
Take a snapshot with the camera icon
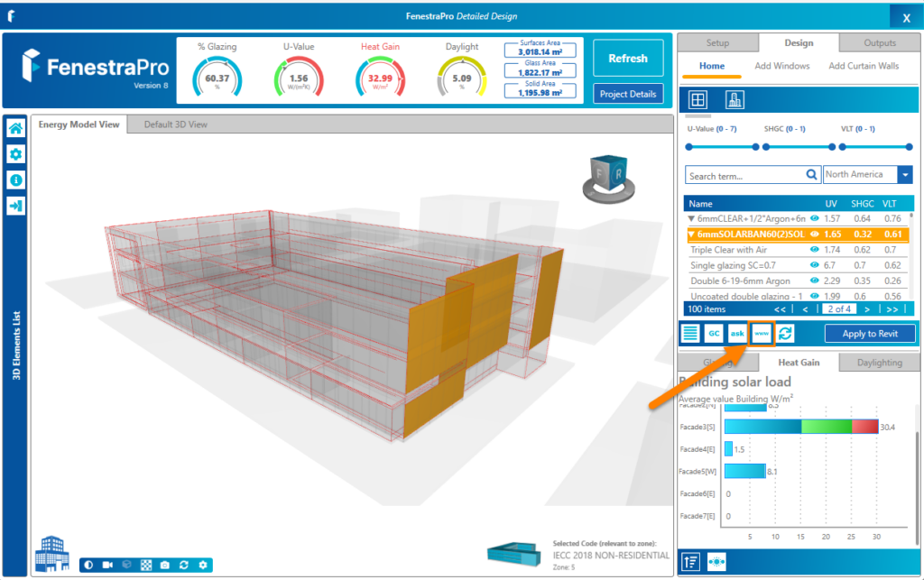tap(165, 565)
